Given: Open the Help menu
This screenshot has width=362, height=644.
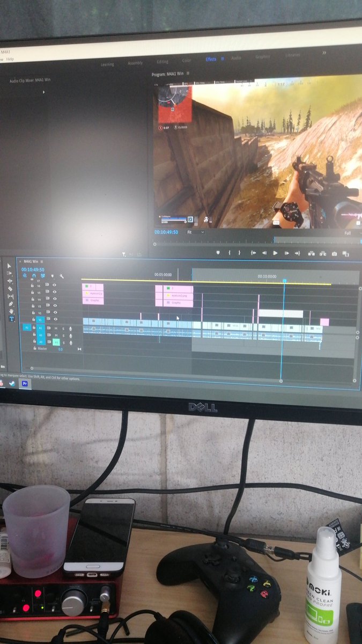Looking at the screenshot, I should (x=9, y=58).
